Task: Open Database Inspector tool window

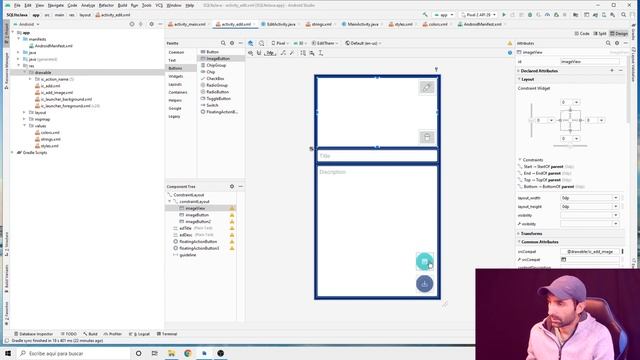Action: point(33,334)
